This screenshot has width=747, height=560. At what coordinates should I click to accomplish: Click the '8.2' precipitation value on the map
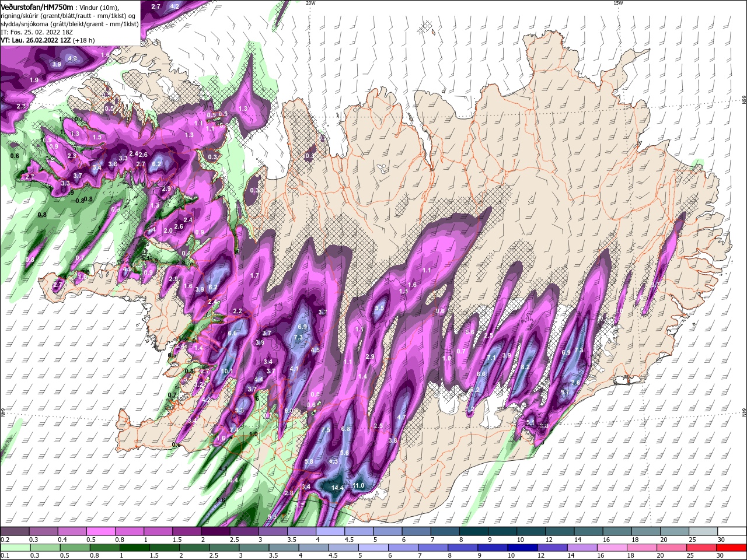[x=525, y=367]
